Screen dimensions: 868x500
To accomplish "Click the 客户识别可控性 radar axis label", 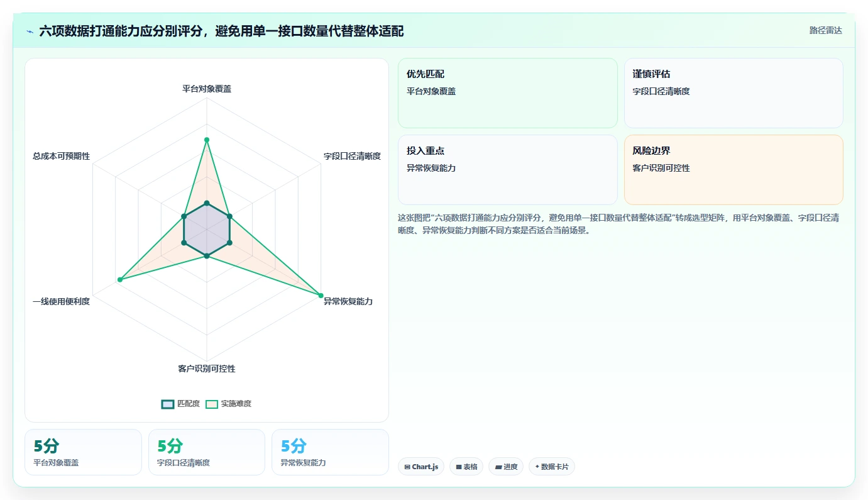I will click(207, 369).
